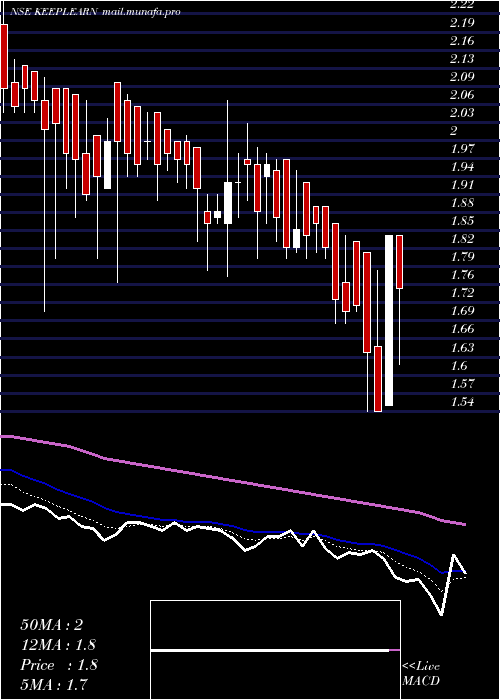Click the 5MA : 1.7 legend entry

coord(54,684)
